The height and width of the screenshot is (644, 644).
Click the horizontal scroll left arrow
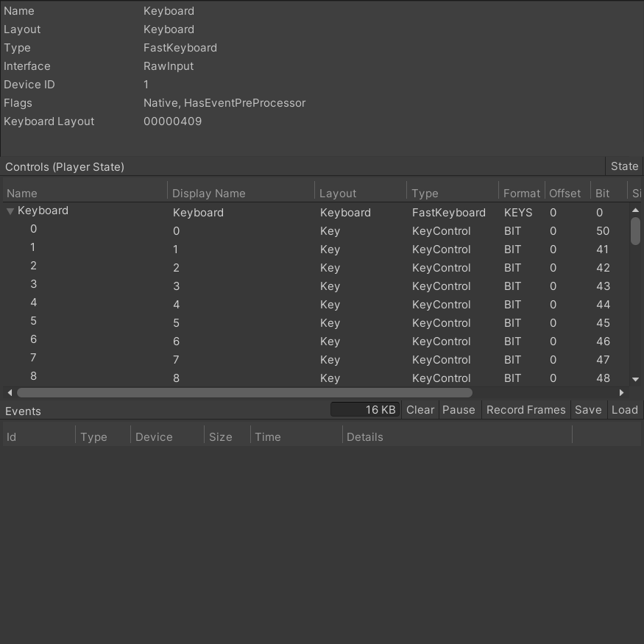[10, 392]
